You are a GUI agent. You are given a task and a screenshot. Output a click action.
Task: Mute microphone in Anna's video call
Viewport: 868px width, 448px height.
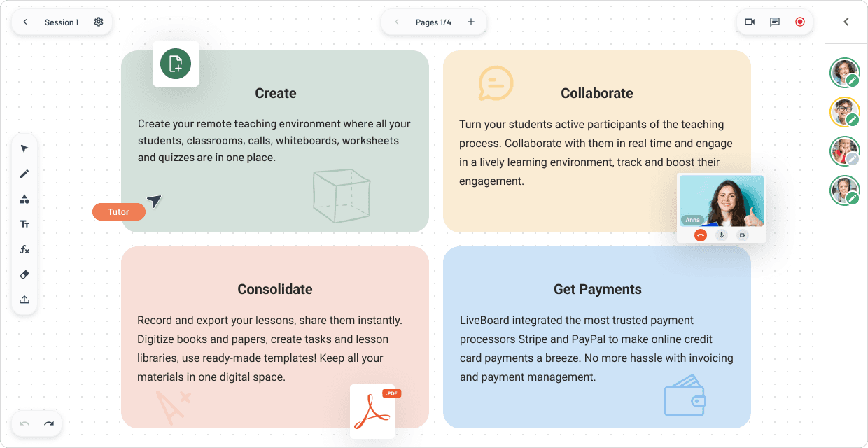[x=722, y=235]
